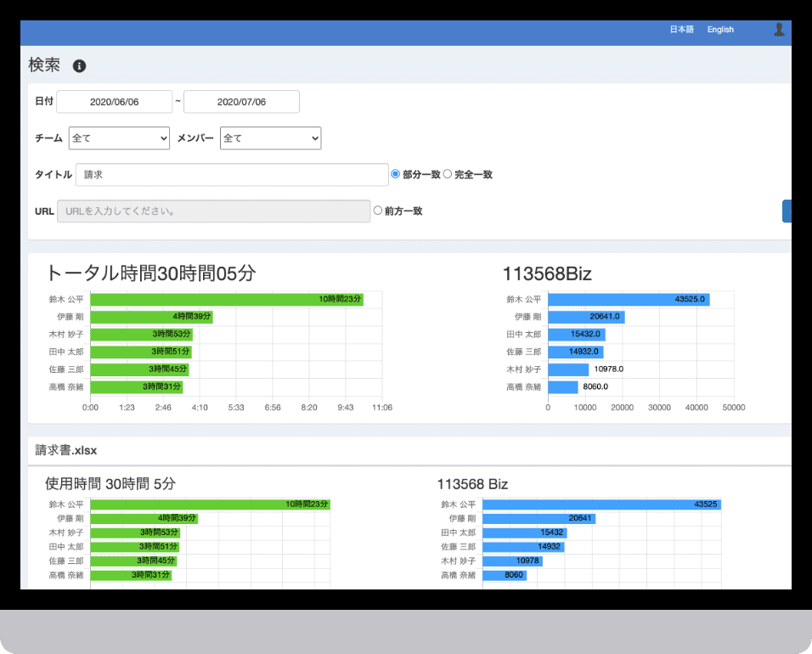Viewport: 812px width, 654px height.
Task: Click 鈴木 公平 label in top green chart
Action: (66, 299)
